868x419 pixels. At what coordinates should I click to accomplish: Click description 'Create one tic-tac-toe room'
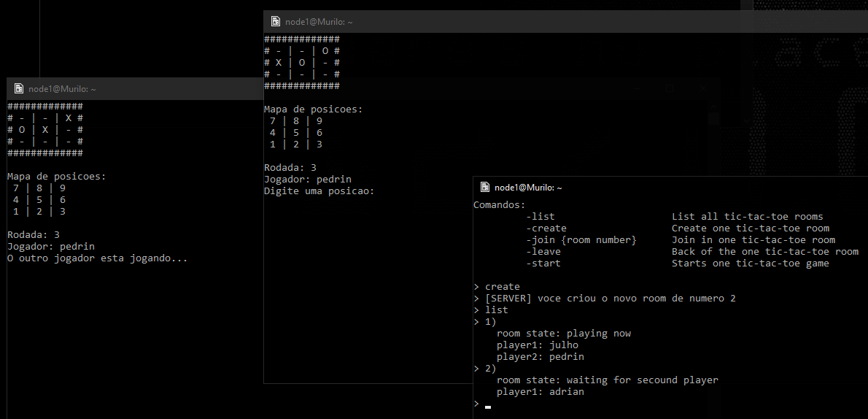[750, 228]
